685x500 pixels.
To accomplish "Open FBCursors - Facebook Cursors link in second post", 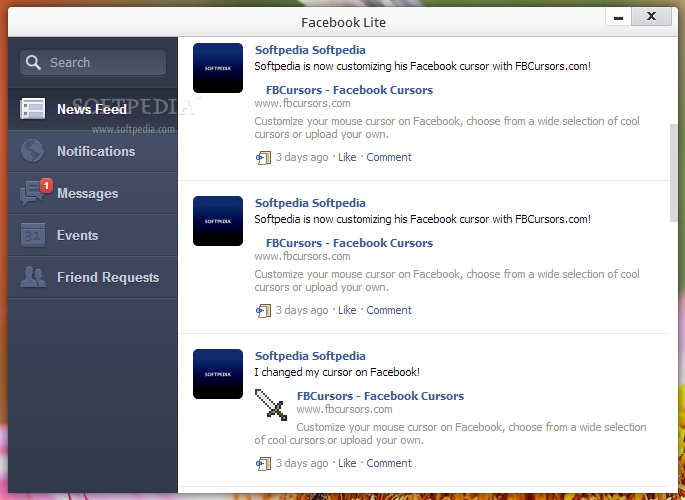I will click(349, 243).
